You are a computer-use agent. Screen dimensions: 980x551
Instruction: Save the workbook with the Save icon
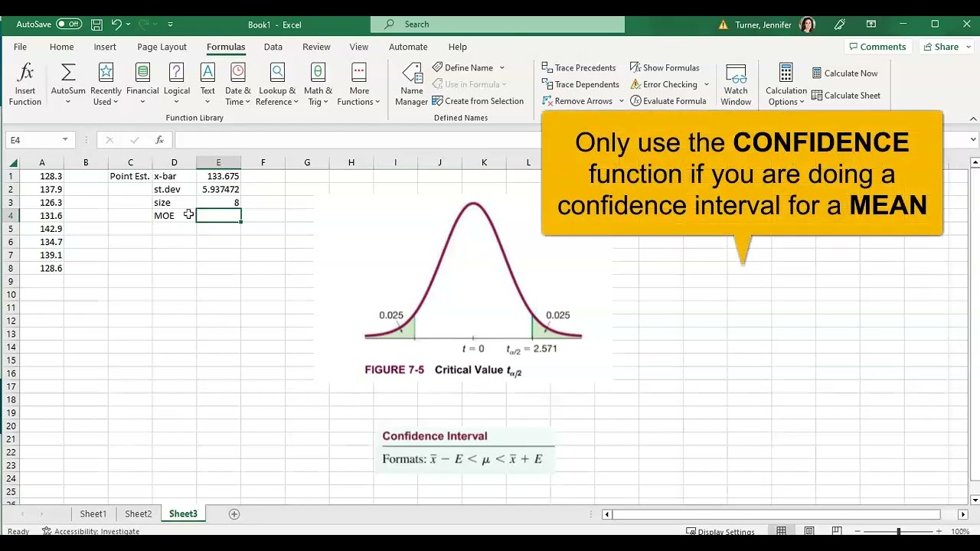coord(96,24)
